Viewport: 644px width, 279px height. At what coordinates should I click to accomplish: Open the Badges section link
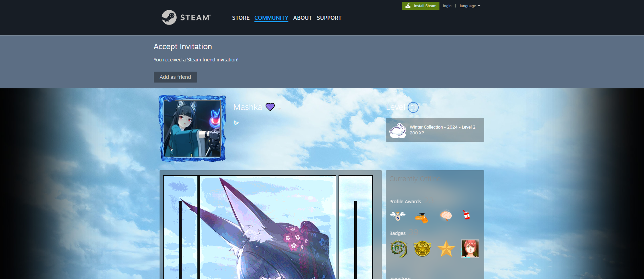(398, 233)
